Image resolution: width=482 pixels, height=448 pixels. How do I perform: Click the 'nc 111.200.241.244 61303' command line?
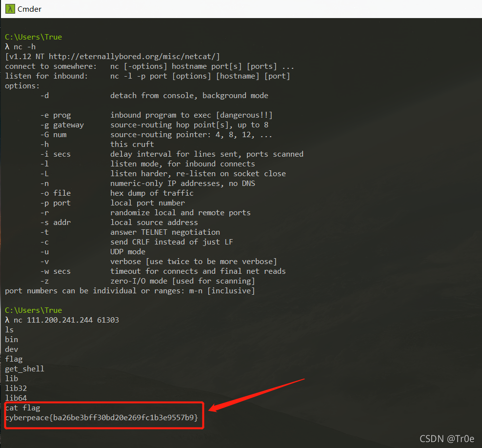62,320
